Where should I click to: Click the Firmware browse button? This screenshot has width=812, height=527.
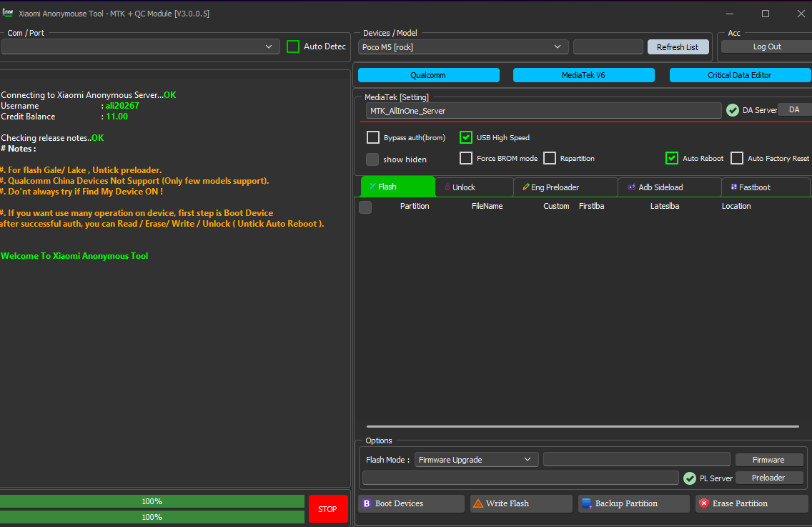[769, 460]
